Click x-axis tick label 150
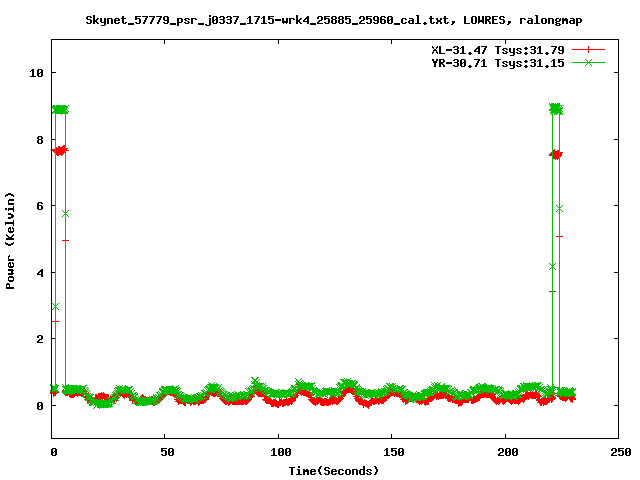 click(x=394, y=452)
